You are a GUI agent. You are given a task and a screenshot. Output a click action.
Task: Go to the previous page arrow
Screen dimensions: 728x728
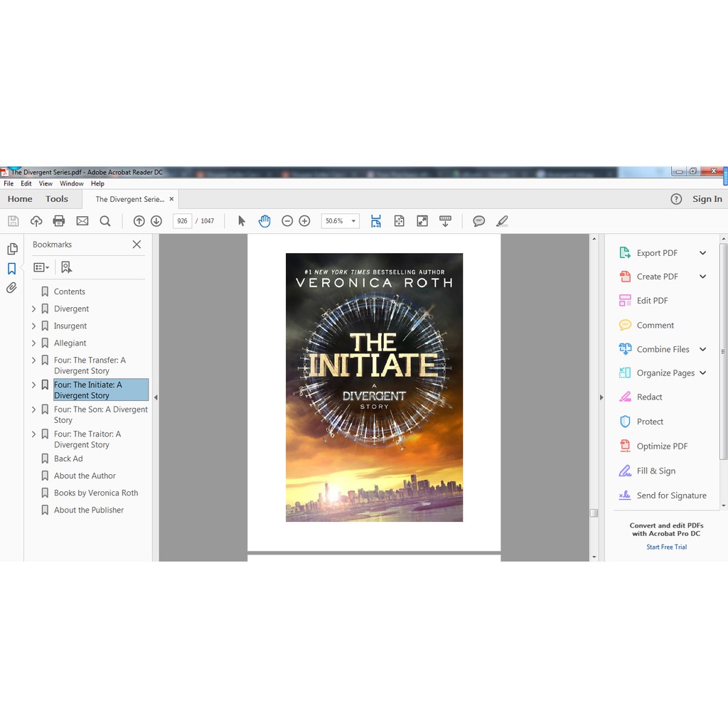pyautogui.click(x=139, y=221)
